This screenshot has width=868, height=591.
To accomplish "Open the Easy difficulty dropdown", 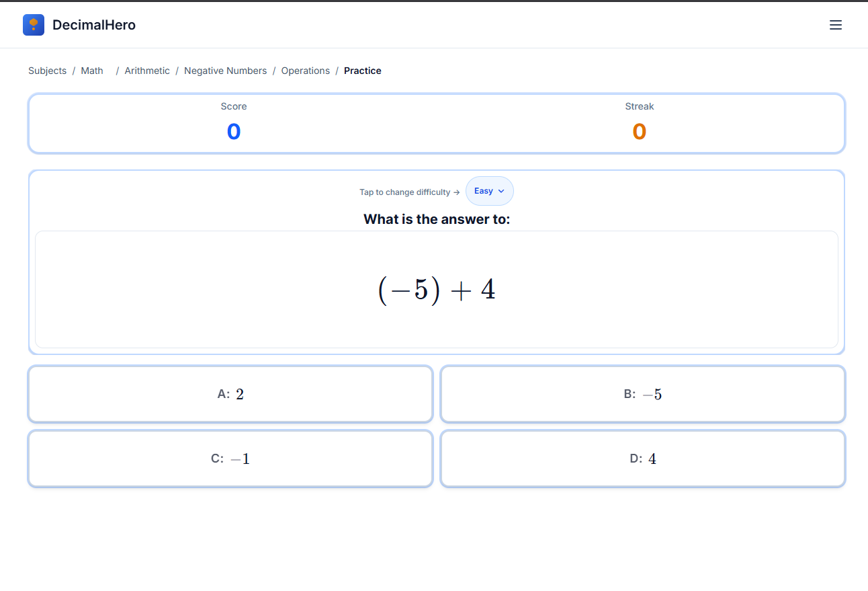I will [x=489, y=191].
